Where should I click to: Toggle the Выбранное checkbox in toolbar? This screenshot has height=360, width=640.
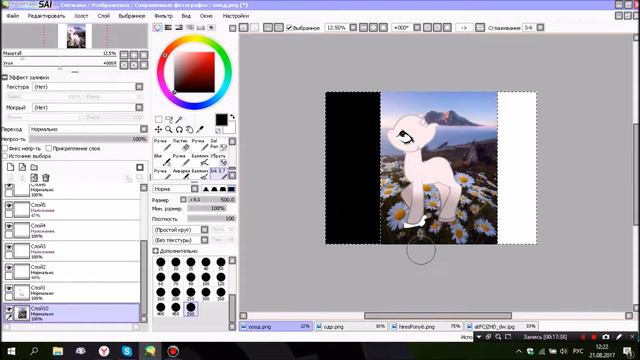(289, 27)
